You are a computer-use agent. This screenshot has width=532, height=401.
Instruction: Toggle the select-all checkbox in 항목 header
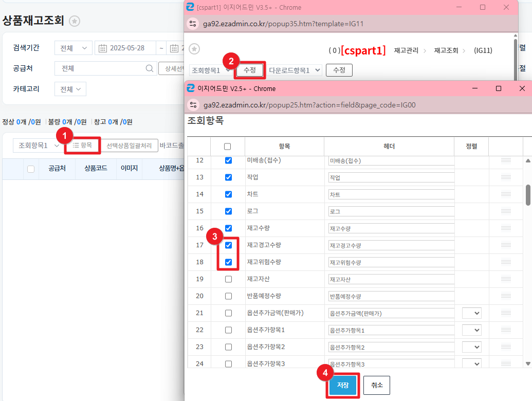coord(228,147)
